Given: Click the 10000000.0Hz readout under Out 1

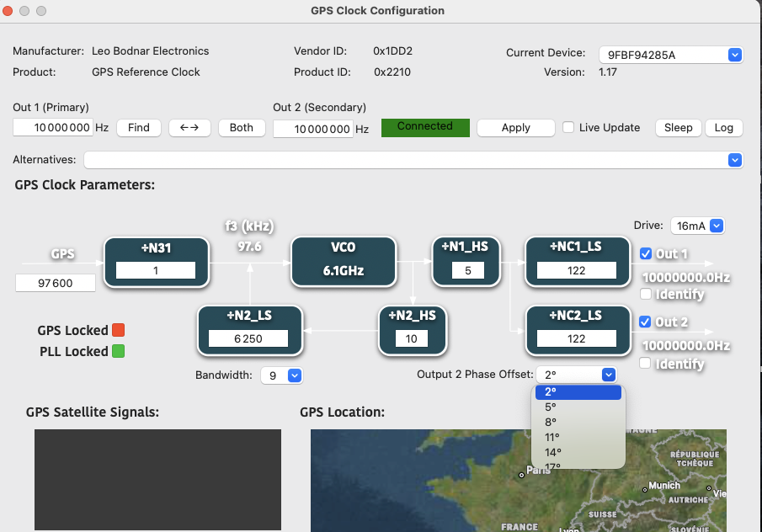Looking at the screenshot, I should click(x=686, y=278).
